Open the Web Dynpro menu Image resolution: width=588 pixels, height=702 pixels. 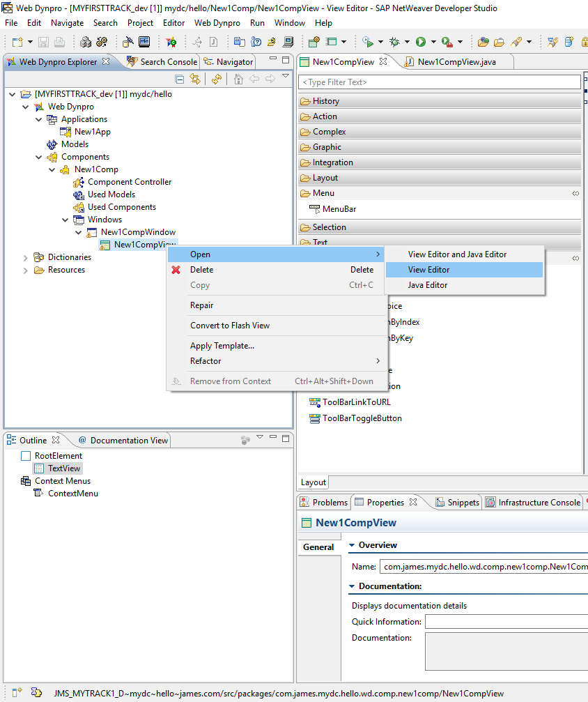(217, 23)
